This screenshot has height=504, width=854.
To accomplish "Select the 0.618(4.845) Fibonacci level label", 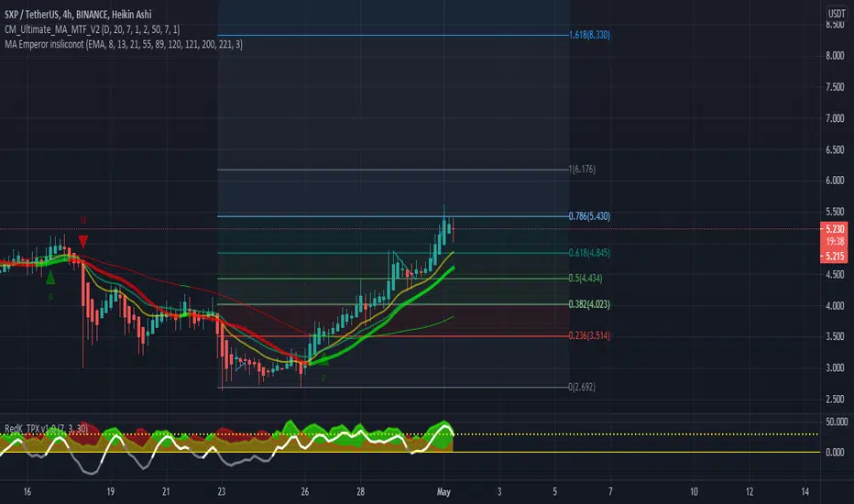I will tap(589, 253).
